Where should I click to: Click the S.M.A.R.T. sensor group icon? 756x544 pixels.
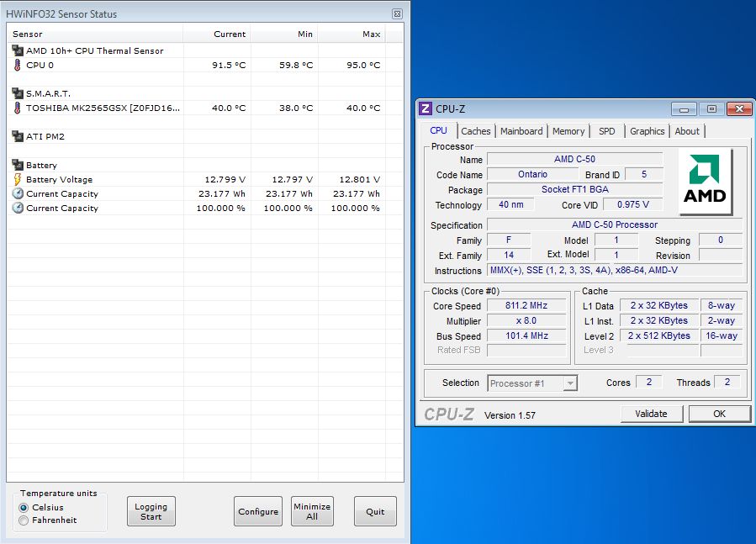coord(18,93)
